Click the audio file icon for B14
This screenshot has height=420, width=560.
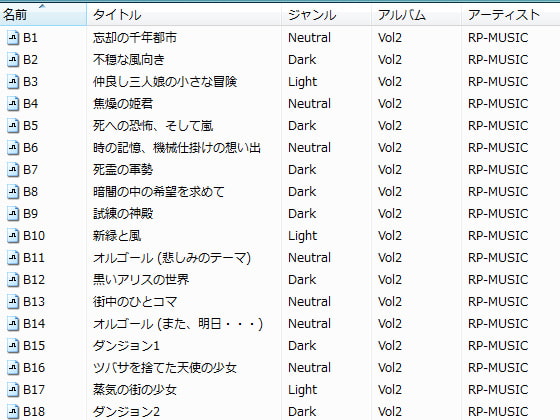[x=13, y=324]
